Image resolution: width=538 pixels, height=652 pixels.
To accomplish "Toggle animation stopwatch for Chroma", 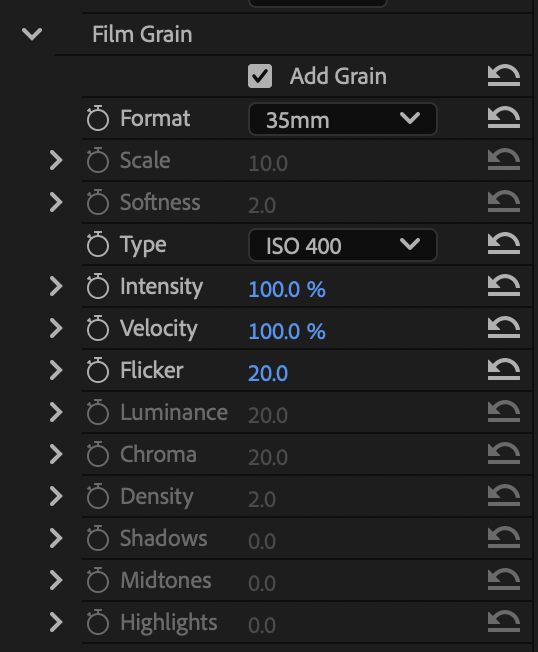I will [x=98, y=454].
